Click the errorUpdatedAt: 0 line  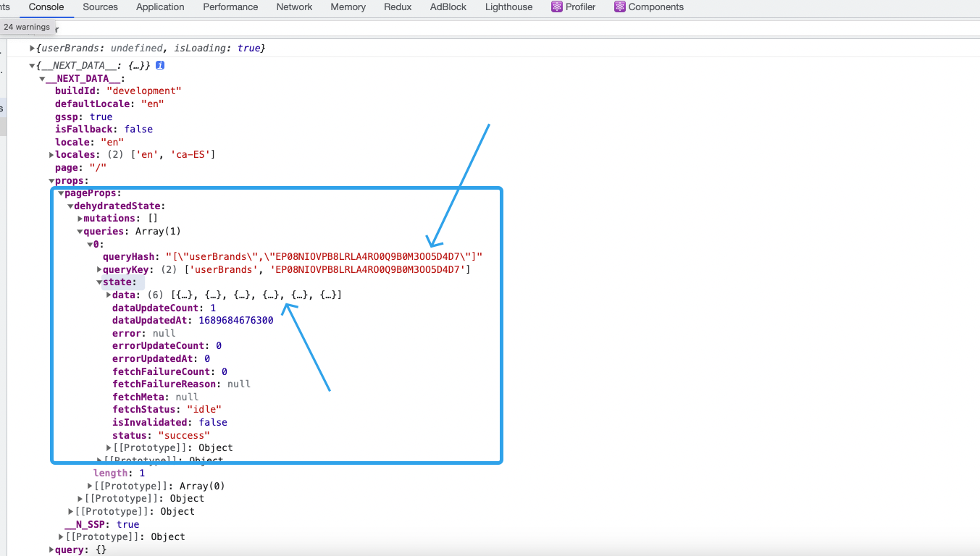click(x=161, y=358)
